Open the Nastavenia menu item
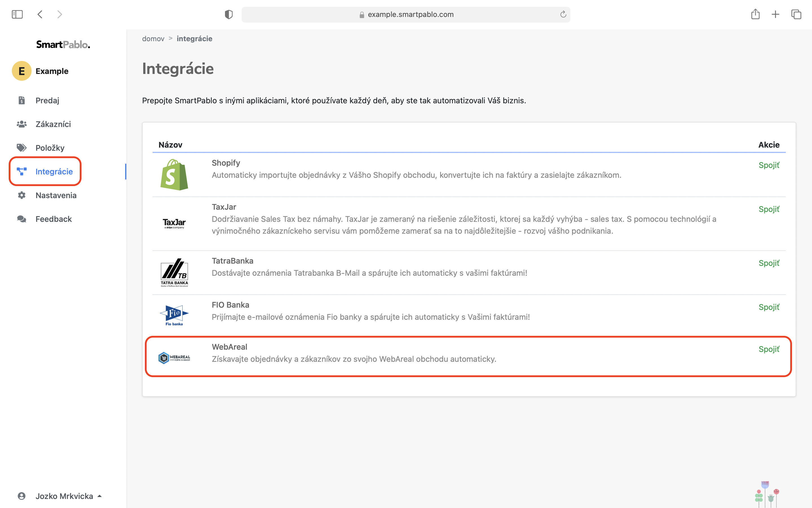The height and width of the screenshot is (508, 812). pos(56,195)
